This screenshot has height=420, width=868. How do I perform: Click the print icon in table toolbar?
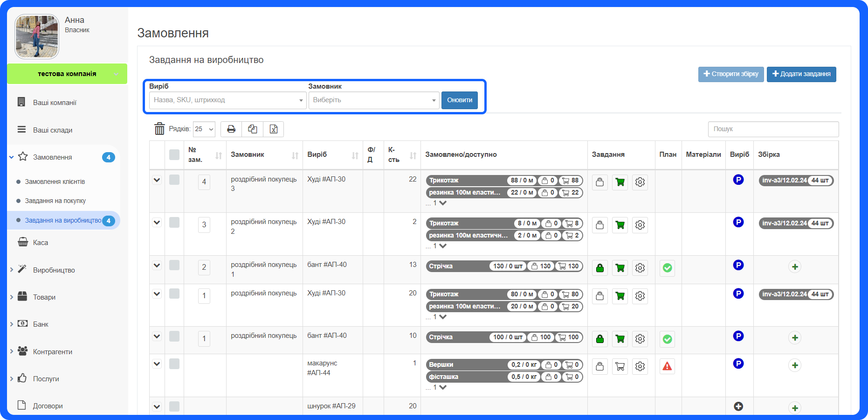pos(231,129)
